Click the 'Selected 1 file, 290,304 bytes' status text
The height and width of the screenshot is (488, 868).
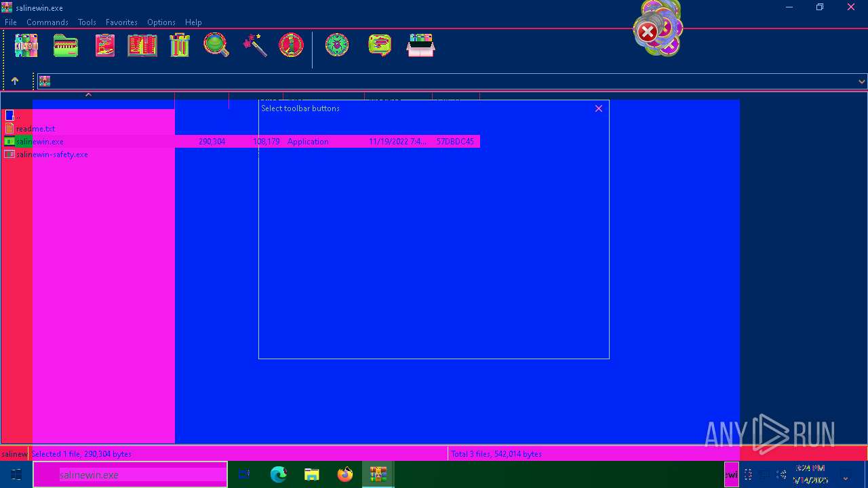coord(81,454)
